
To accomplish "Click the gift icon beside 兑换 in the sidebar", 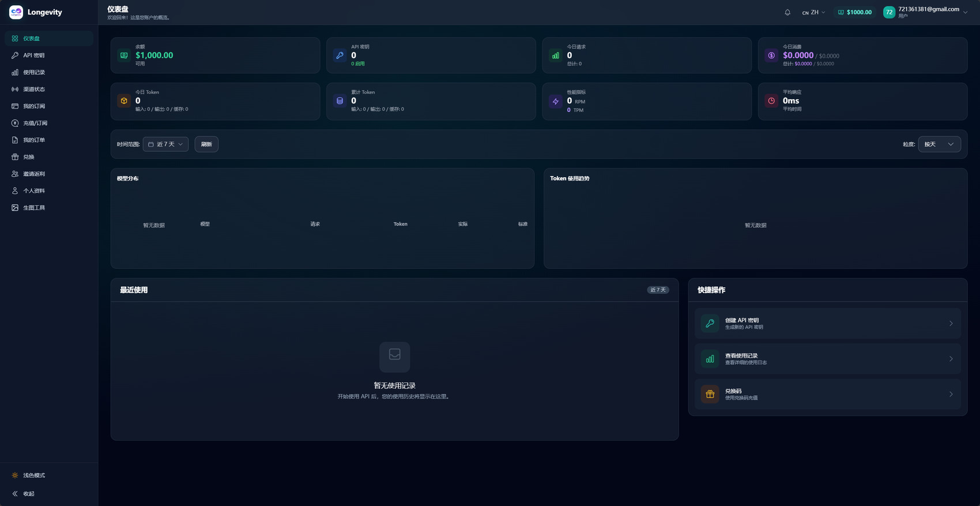I will pyautogui.click(x=15, y=157).
